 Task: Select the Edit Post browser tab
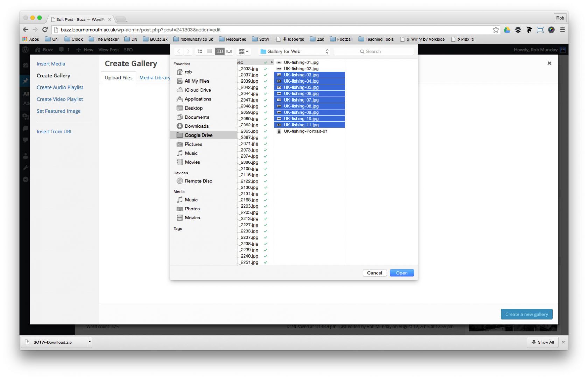click(80, 19)
